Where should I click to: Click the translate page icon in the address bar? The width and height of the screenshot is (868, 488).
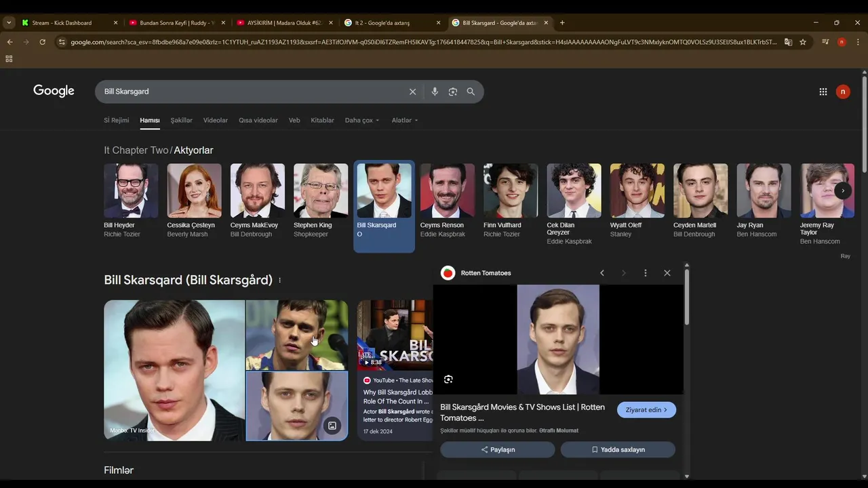(788, 42)
